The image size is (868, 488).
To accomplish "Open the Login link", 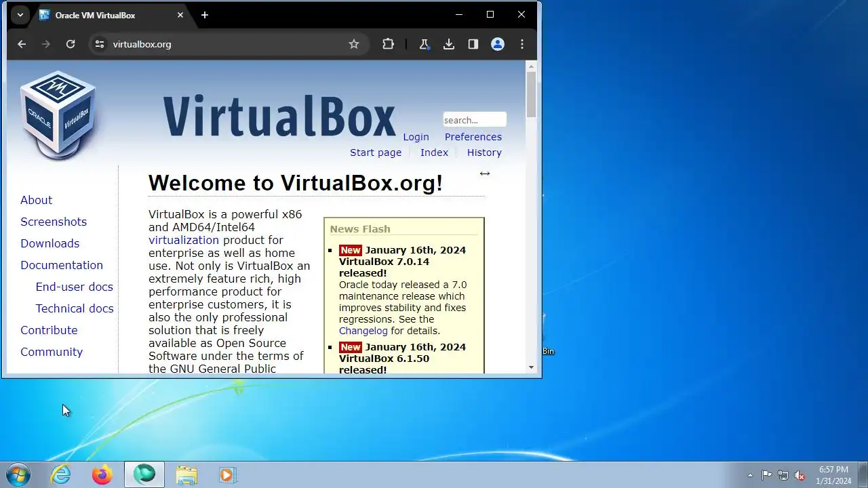I will [x=416, y=137].
